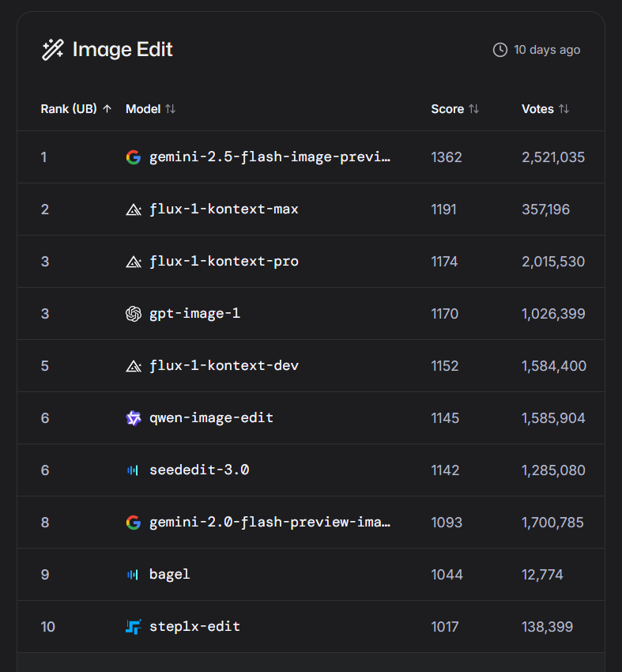This screenshot has height=672, width=622.
Task: Click the votes count 138,399
Action: click(x=548, y=627)
